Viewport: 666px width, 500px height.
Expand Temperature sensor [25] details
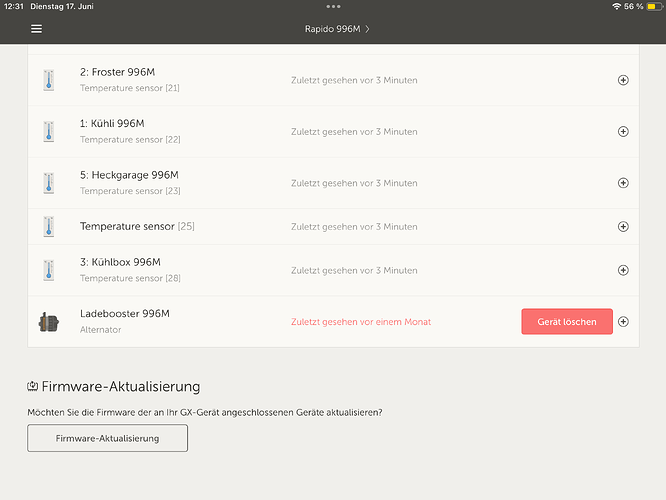[623, 226]
